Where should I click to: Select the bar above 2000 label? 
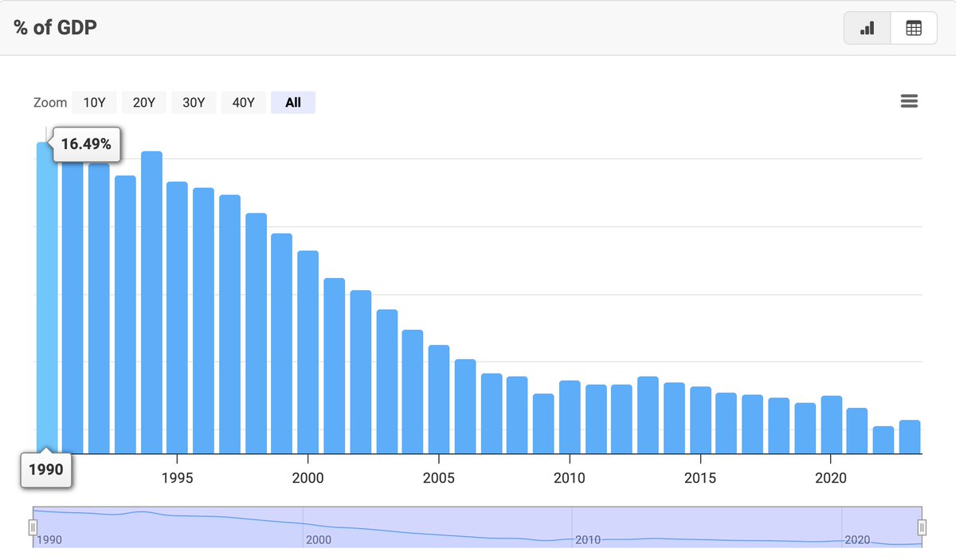click(308, 352)
